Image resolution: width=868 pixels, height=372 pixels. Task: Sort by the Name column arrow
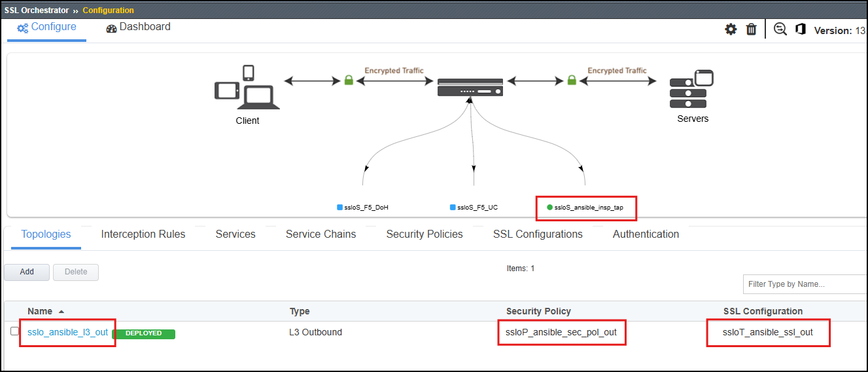(61, 312)
